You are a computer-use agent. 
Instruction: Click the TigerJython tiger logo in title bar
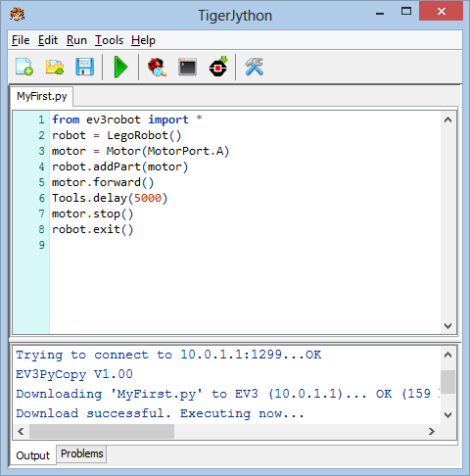18,15
